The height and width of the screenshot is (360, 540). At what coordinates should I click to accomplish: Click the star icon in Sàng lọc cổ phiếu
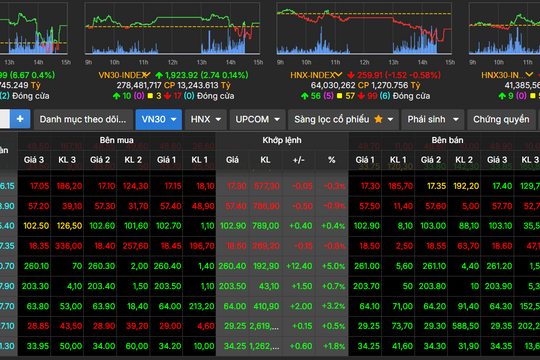click(x=378, y=119)
